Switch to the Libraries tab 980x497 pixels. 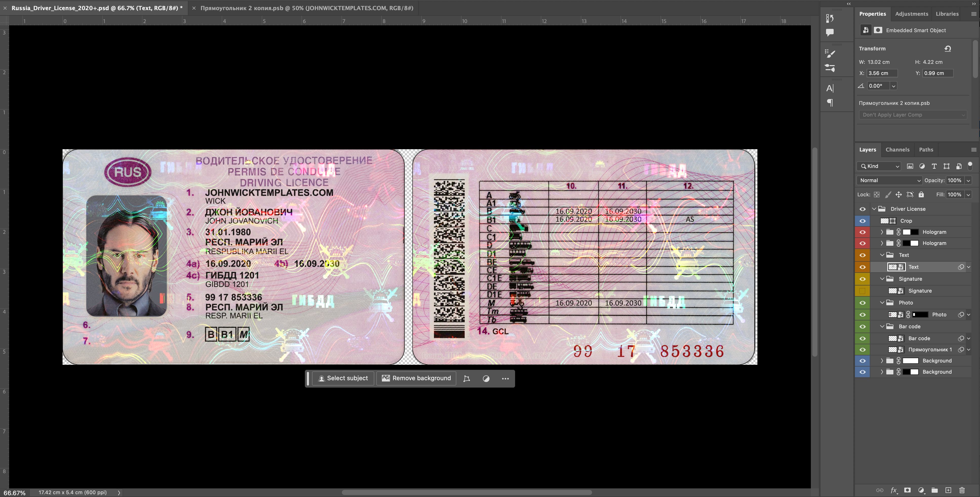[x=947, y=14]
